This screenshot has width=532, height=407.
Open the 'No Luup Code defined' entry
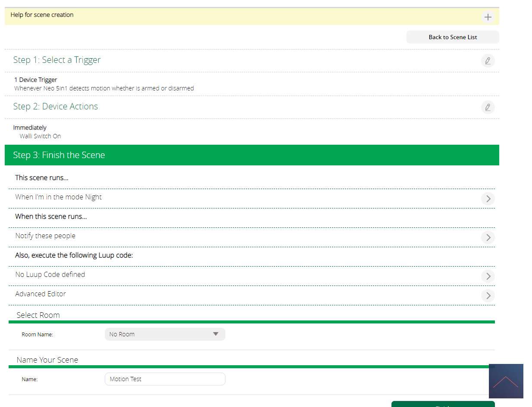[x=50, y=274]
